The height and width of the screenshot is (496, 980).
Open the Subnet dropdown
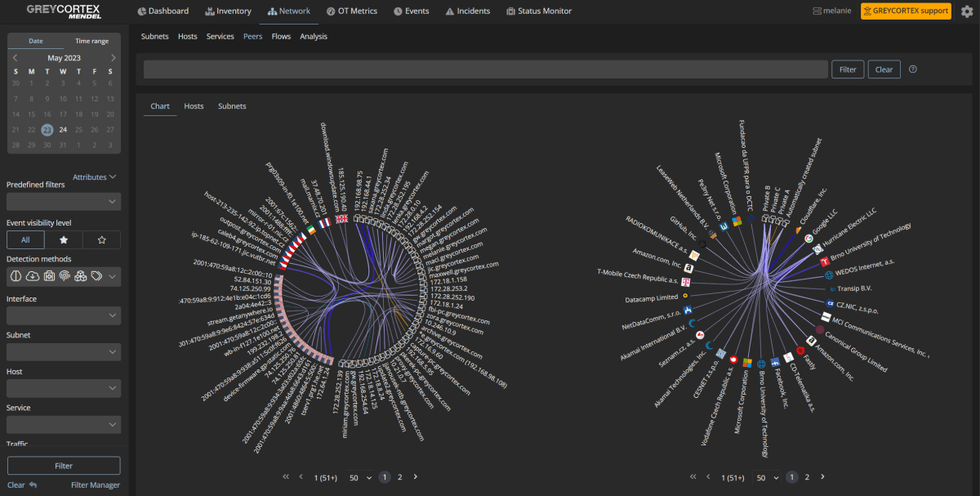(64, 351)
